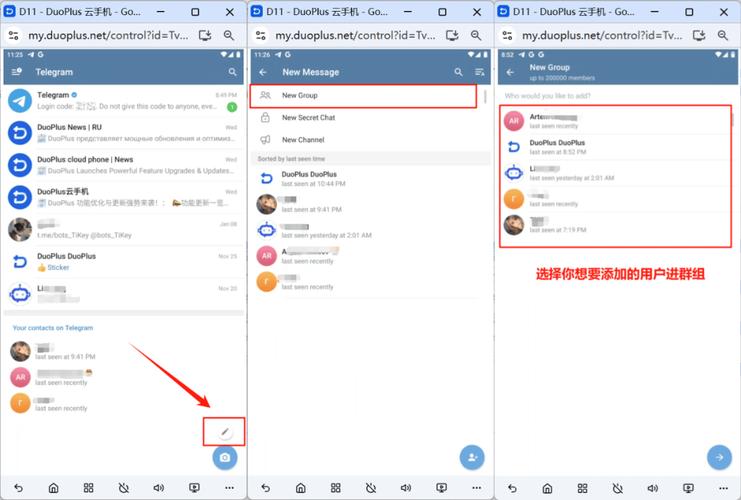Select DuoPlus DuoPlus contact in New Message list
741x500 pixels.
[x=370, y=179]
